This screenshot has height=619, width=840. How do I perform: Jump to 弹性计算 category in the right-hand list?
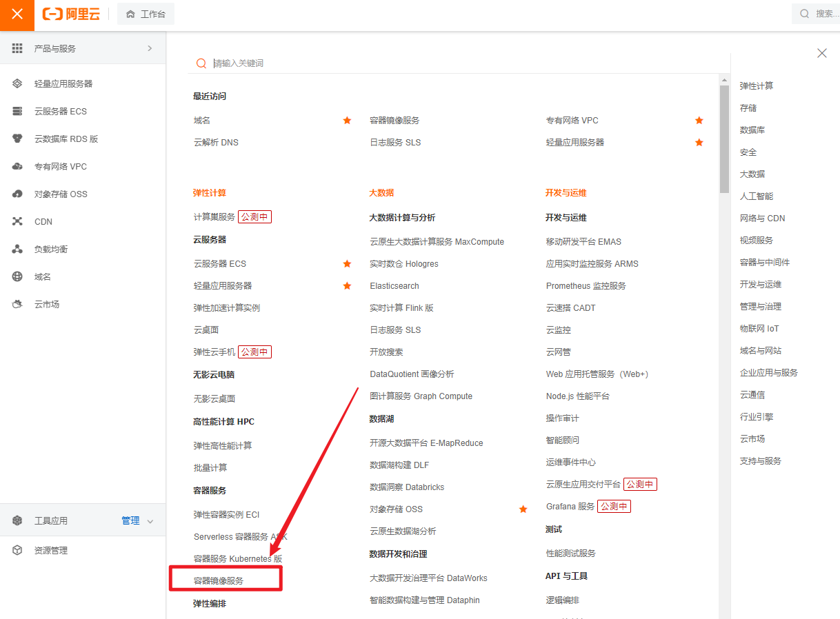[x=757, y=85]
